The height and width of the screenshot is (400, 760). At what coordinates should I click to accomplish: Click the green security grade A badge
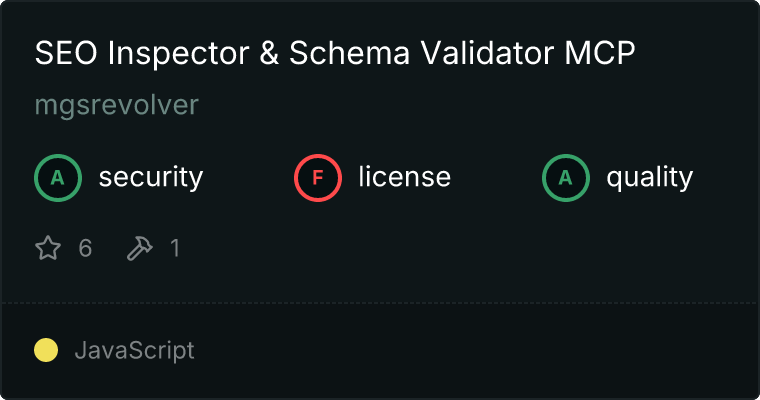coord(58,178)
